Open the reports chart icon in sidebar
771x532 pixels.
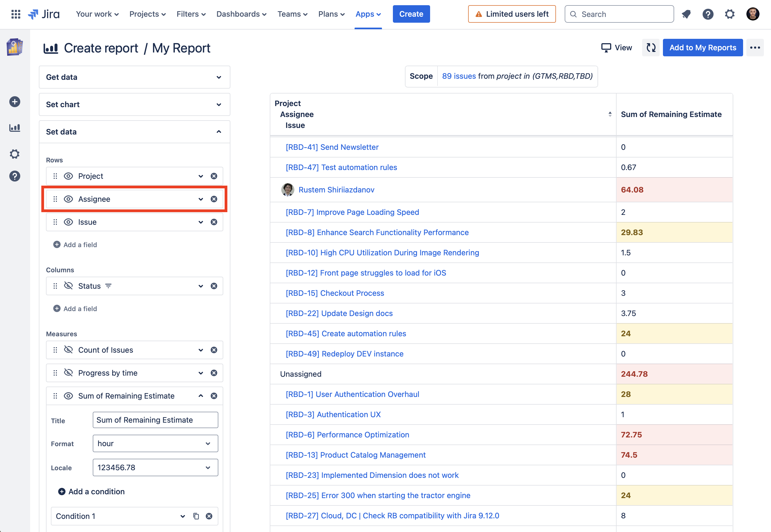[15, 128]
